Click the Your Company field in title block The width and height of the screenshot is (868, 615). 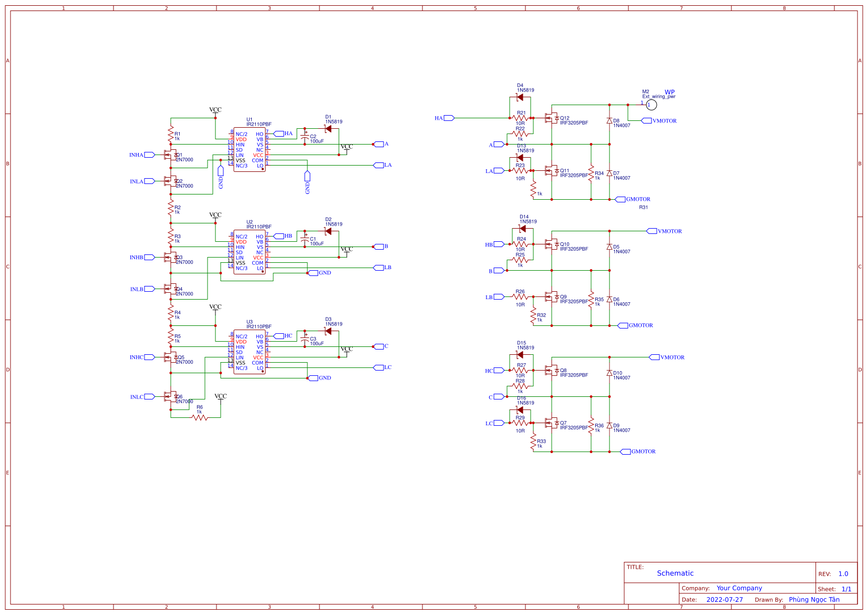739,588
